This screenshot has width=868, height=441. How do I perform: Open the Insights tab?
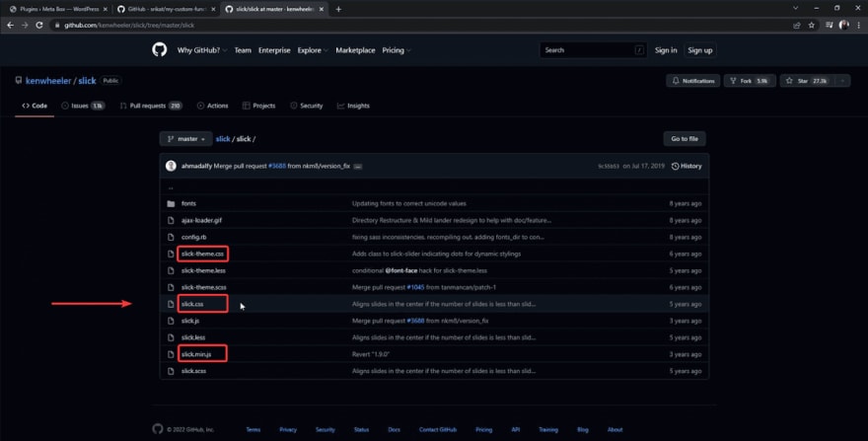[353, 106]
